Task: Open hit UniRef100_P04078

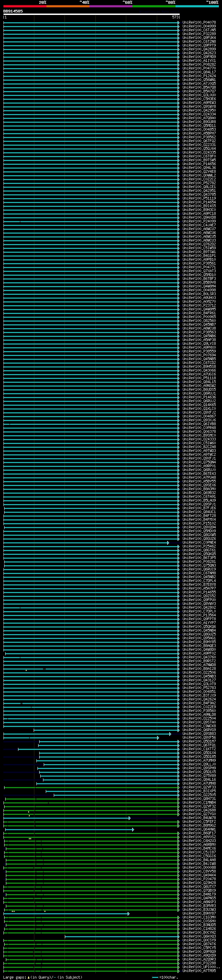Action: [199, 23]
